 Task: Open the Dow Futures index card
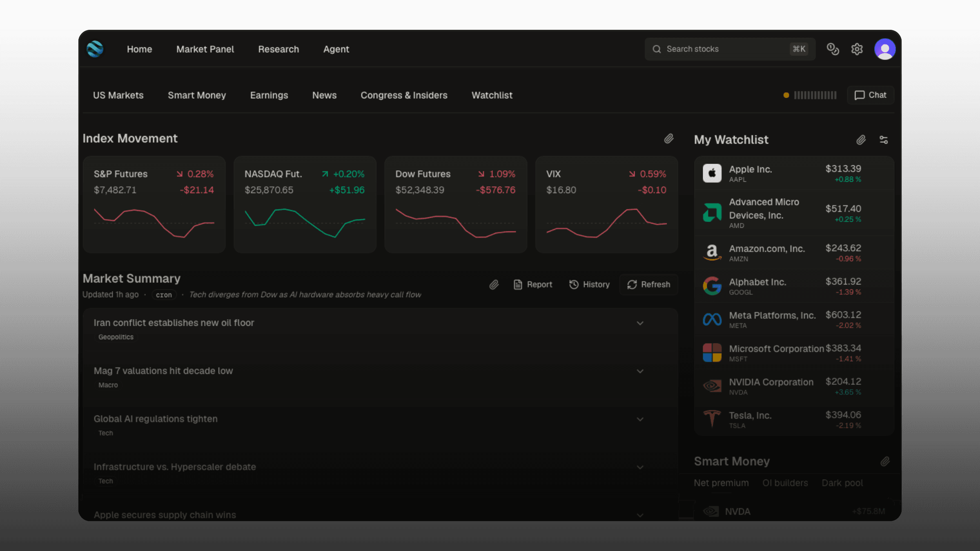point(456,204)
